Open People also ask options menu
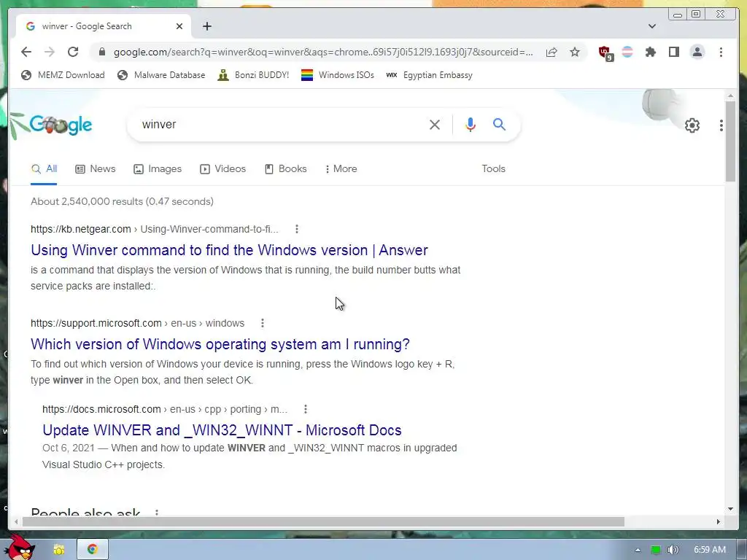The image size is (747, 560). pos(157,513)
